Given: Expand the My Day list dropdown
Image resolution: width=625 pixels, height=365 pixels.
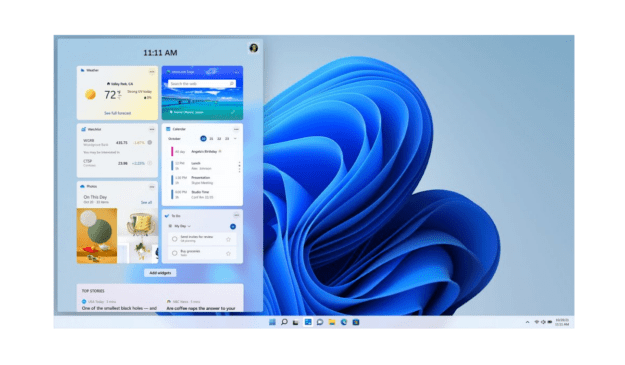Looking at the screenshot, I should coord(189,226).
